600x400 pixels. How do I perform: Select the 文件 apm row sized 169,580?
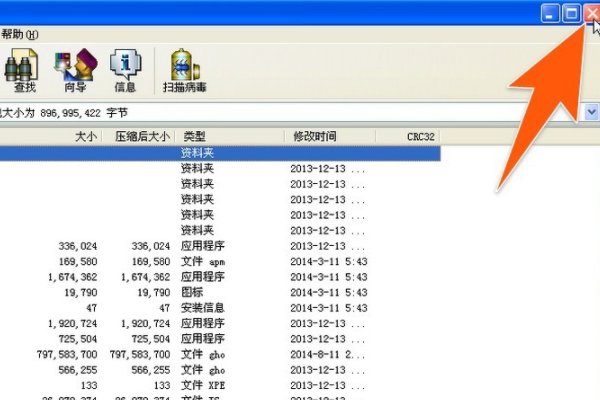(220, 262)
